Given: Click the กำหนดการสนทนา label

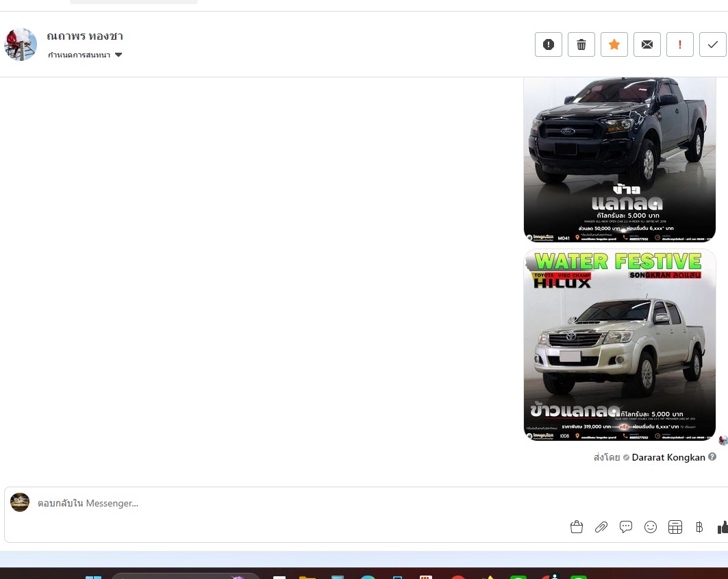Looking at the screenshot, I should [x=79, y=55].
